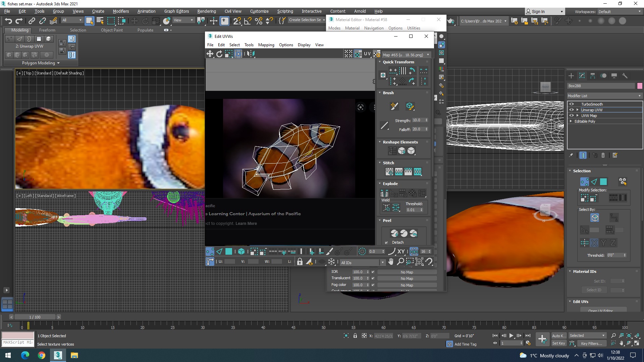644x362 pixels.
Task: Open the Map #65 texture dropdown
Action: click(406, 55)
